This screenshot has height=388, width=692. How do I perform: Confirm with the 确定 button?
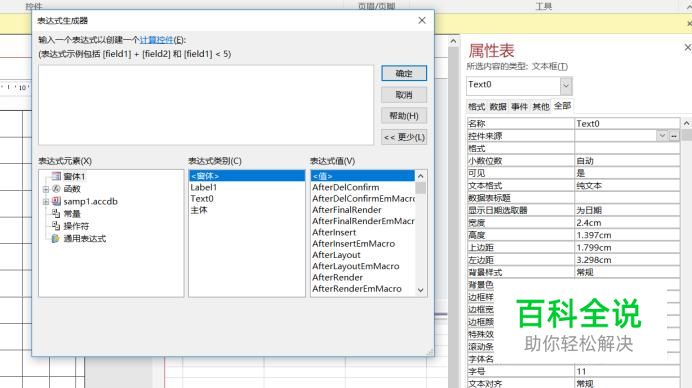tap(404, 73)
